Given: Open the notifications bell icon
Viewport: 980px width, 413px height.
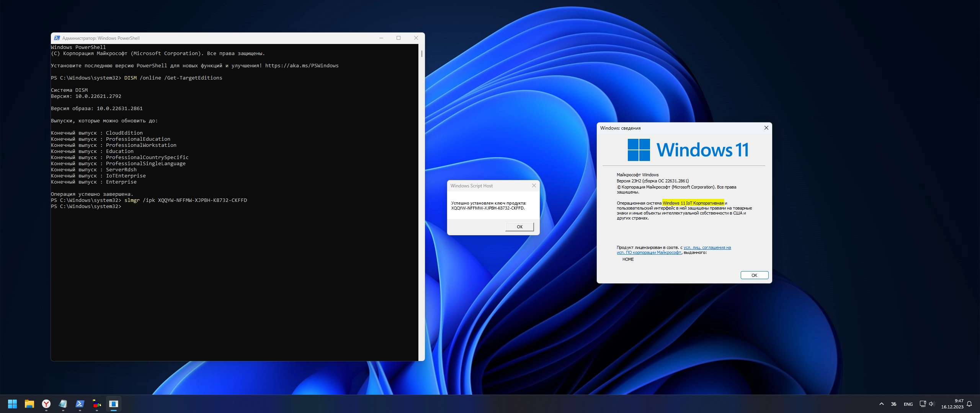Looking at the screenshot, I should 969,404.
